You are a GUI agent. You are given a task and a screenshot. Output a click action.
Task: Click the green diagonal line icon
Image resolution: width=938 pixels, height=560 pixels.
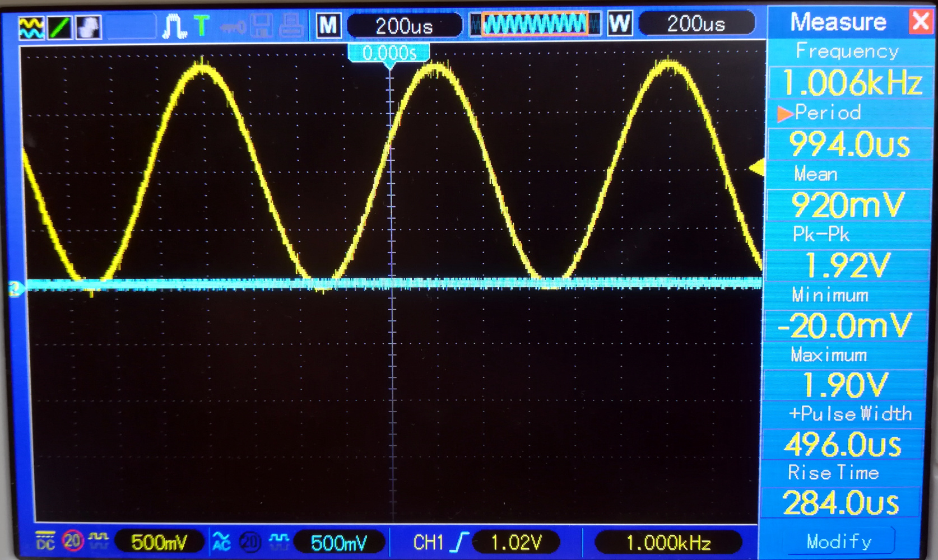point(59,26)
